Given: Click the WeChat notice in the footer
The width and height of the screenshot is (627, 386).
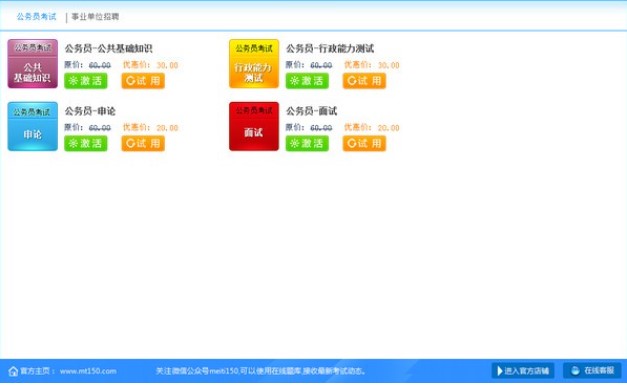Looking at the screenshot, I should tap(261, 371).
